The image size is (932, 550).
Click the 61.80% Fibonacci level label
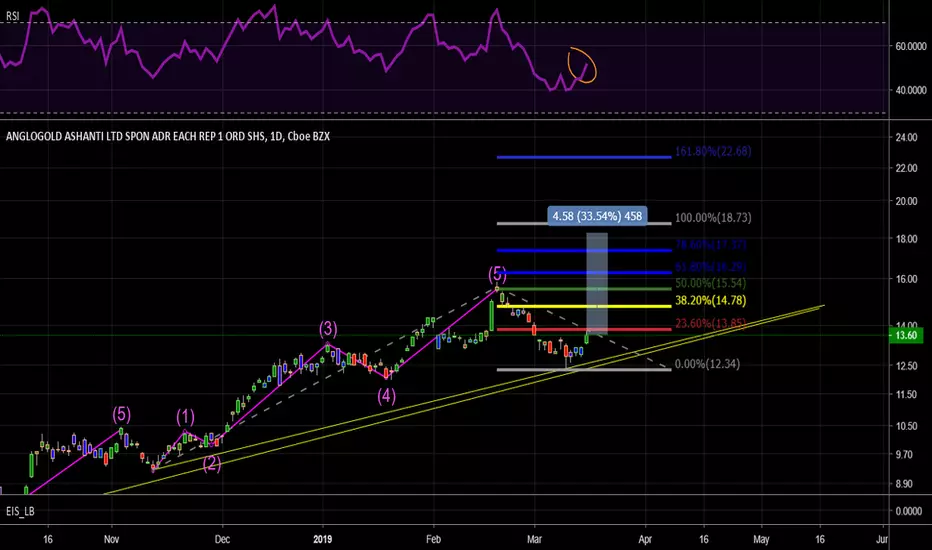tap(711, 266)
